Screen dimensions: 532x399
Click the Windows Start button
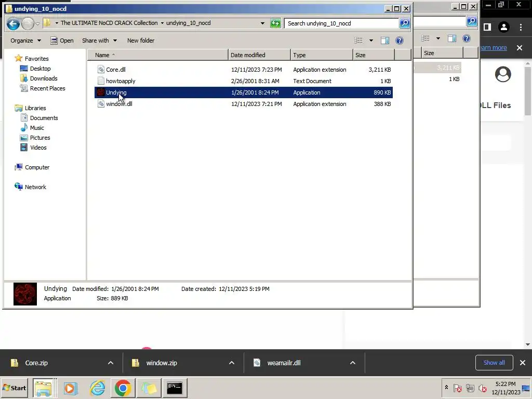point(15,388)
